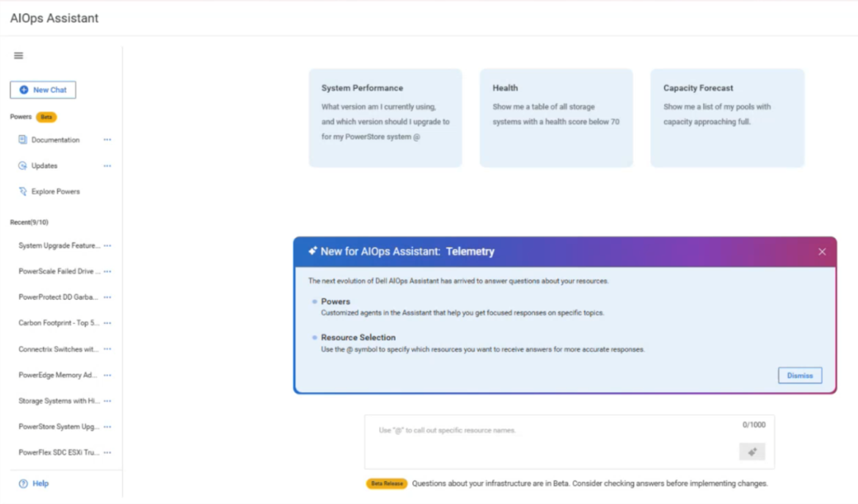This screenshot has width=858, height=504.
Task: Open options menu for Carbon Footprint chat
Action: pos(107,323)
